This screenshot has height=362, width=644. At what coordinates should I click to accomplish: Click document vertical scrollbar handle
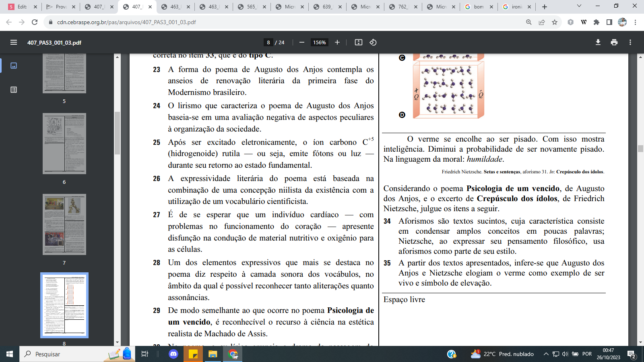[640, 149]
